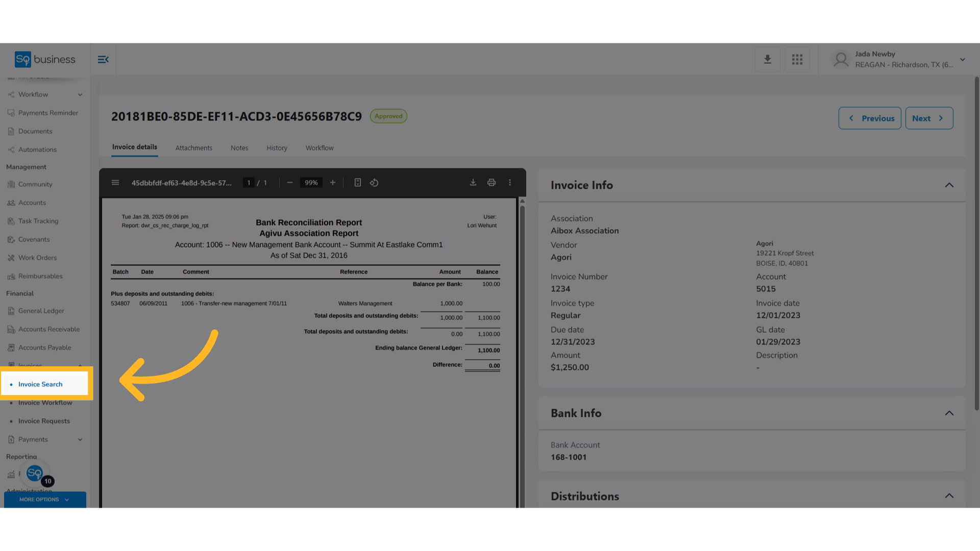Switch to the History tab
This screenshot has height=551, width=980.
pos(277,148)
